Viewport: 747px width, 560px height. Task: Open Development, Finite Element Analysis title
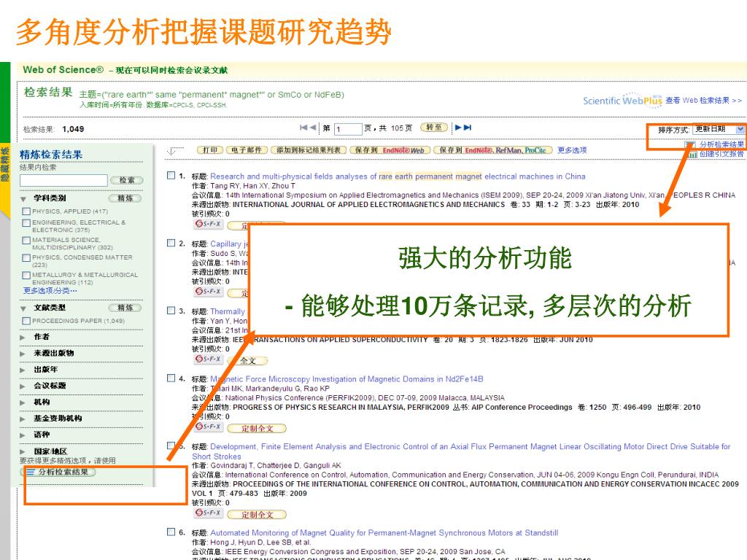pos(461,451)
